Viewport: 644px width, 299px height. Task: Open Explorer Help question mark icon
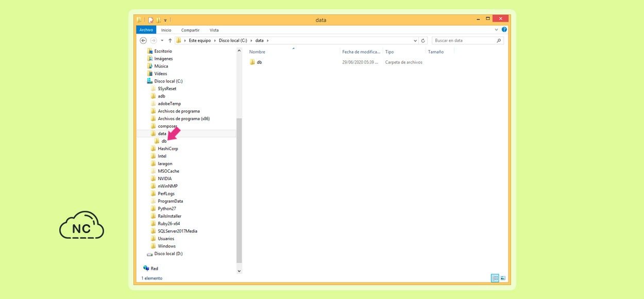504,29
